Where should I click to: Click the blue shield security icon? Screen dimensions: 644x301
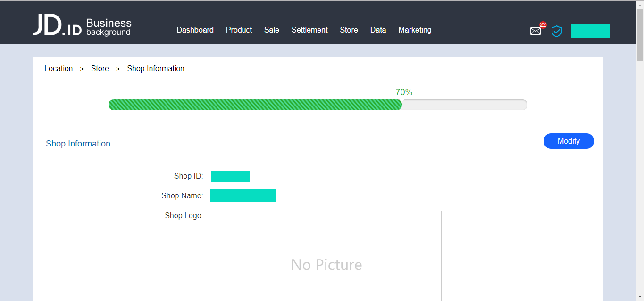click(x=557, y=31)
